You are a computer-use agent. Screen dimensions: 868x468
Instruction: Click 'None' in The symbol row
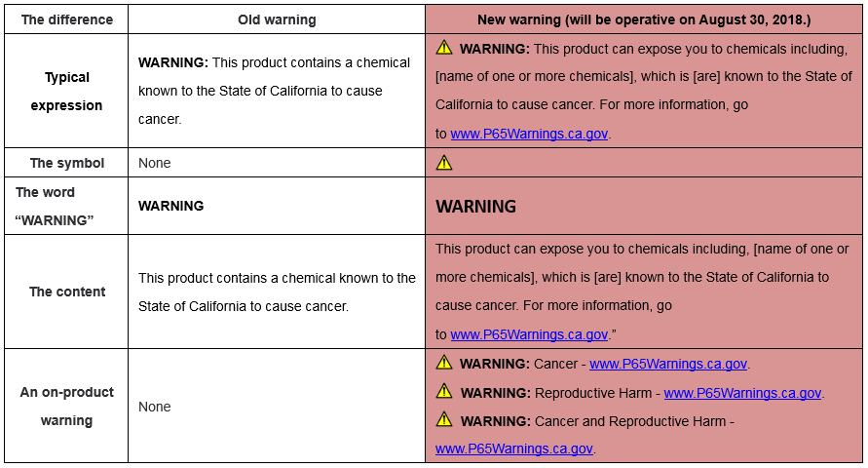[155, 163]
